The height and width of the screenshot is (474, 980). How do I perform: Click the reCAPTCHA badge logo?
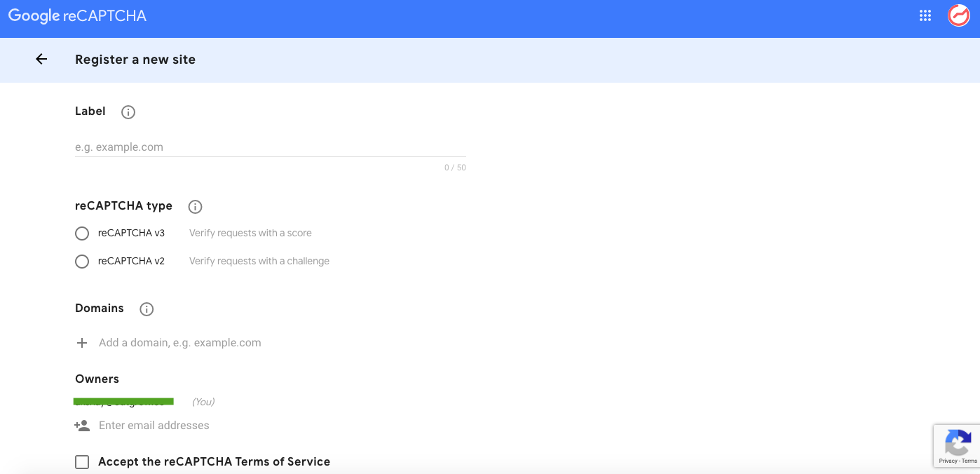click(958, 444)
